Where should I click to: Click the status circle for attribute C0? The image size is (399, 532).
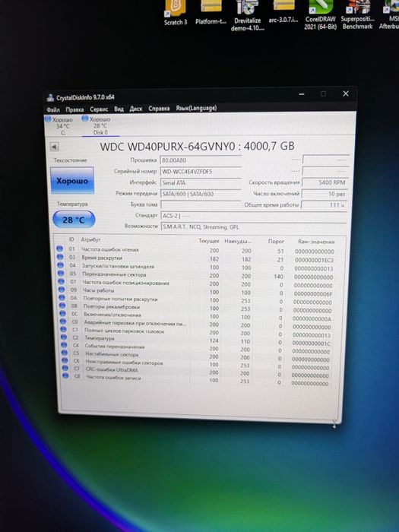coord(63,321)
